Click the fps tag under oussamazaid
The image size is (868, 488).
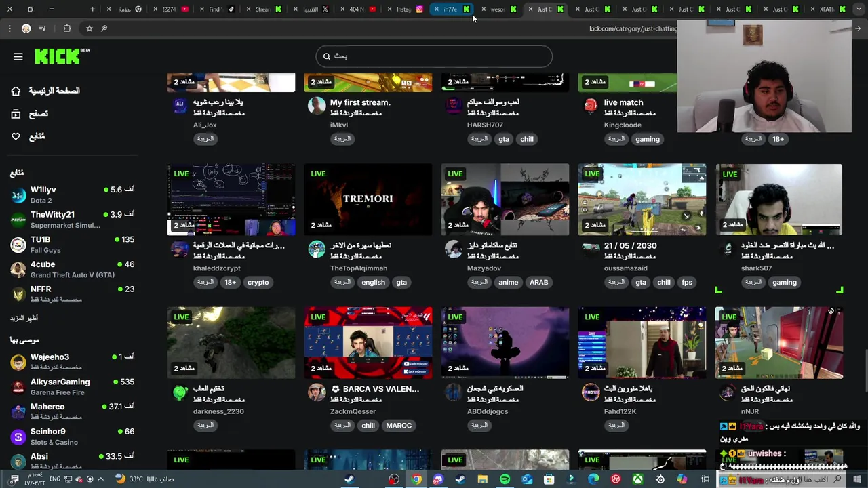pos(687,283)
